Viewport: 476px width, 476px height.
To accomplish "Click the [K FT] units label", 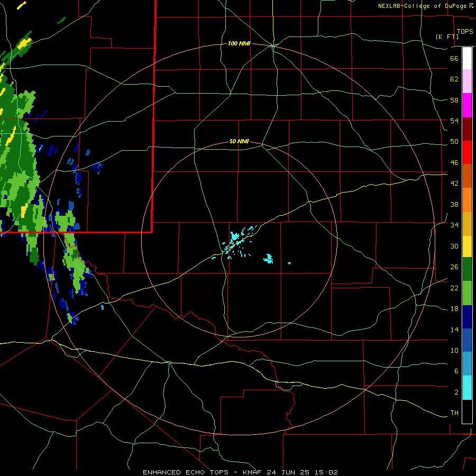I will 447,36.
